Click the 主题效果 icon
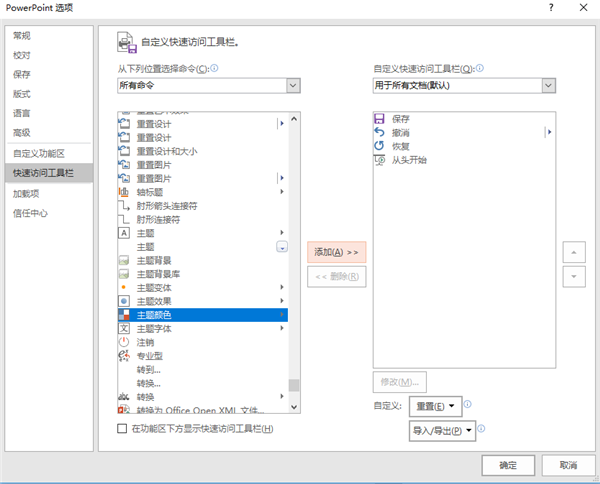This screenshot has width=600, height=484. click(124, 301)
